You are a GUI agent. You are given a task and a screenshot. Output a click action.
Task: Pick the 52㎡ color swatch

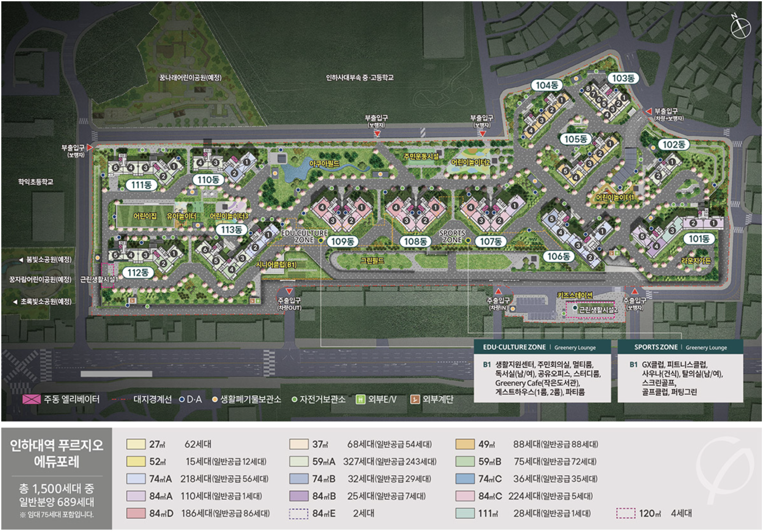tap(136, 461)
